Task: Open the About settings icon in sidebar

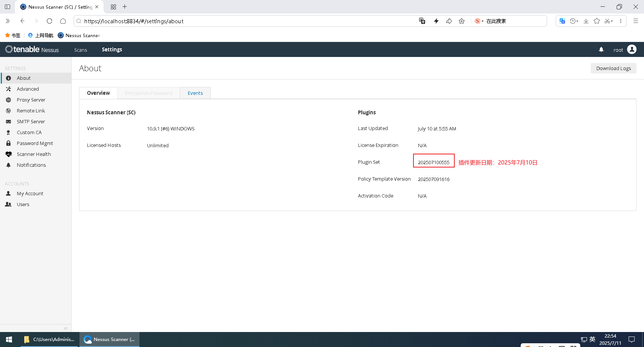Action: (8, 78)
